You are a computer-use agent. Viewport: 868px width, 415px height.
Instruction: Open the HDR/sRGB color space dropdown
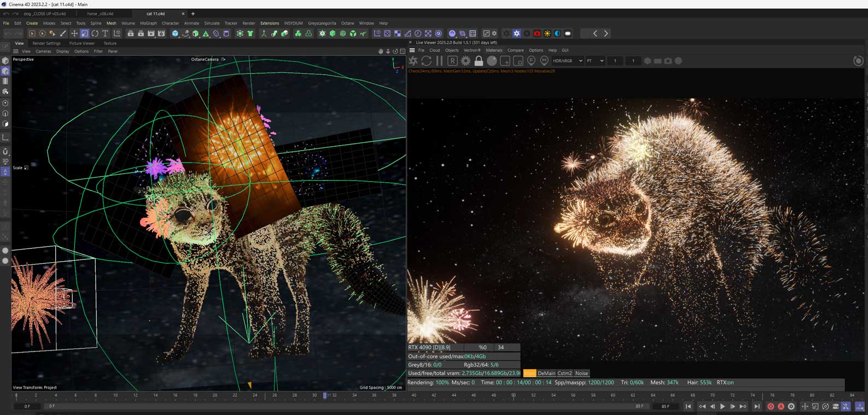(x=567, y=61)
